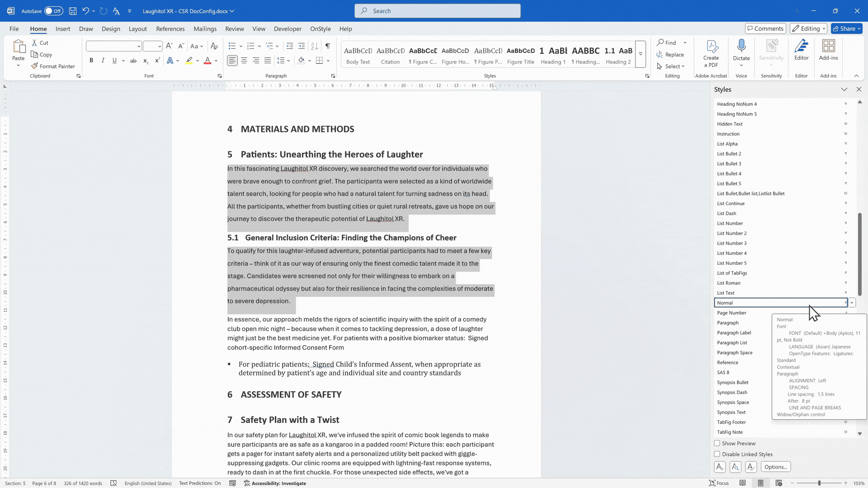Close the Styles pane
The height and width of the screenshot is (488, 868).
(859, 89)
